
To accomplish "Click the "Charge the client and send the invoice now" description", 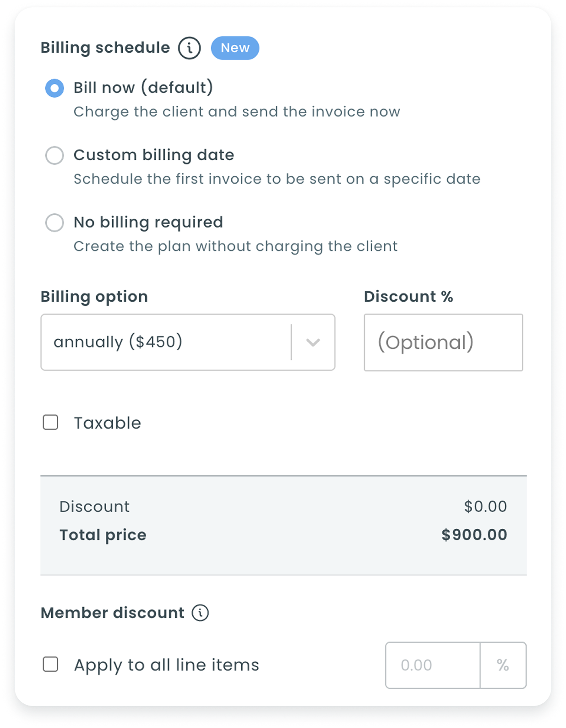I will click(237, 112).
